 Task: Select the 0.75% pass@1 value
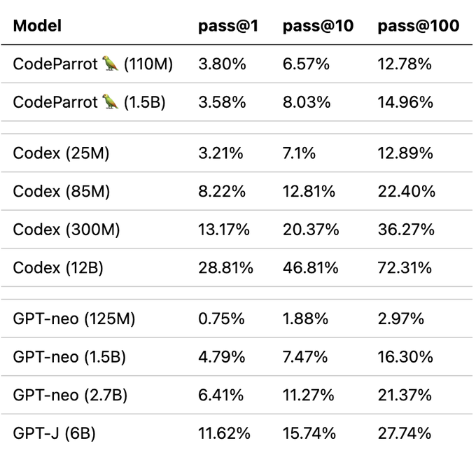tap(221, 319)
